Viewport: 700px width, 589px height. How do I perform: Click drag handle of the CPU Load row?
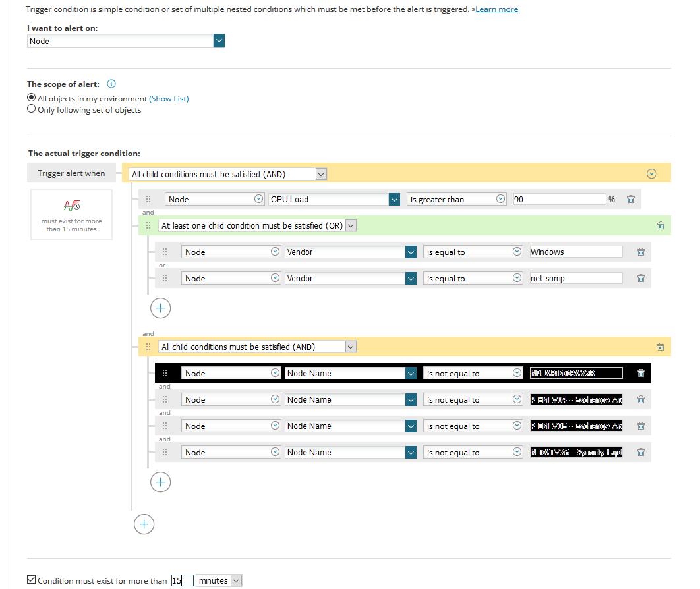pos(148,199)
